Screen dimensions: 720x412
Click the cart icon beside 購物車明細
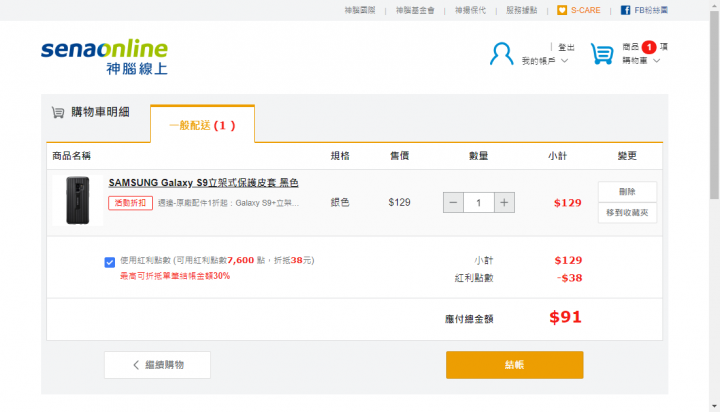pyautogui.click(x=58, y=112)
